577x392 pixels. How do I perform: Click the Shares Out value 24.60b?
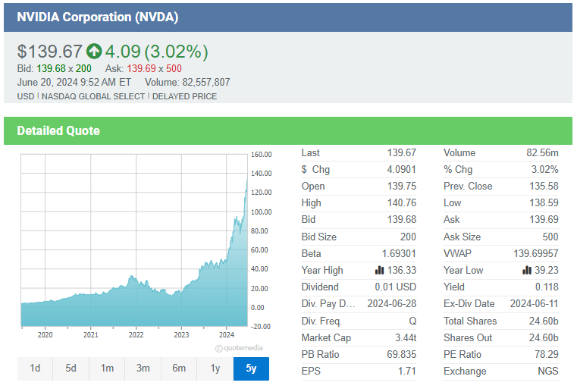coord(544,338)
